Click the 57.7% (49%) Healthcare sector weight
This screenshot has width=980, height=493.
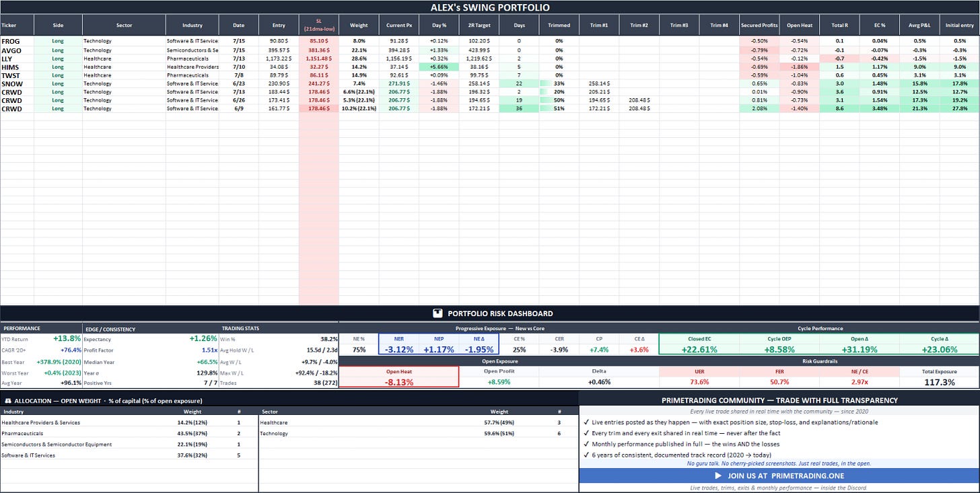[499, 422]
